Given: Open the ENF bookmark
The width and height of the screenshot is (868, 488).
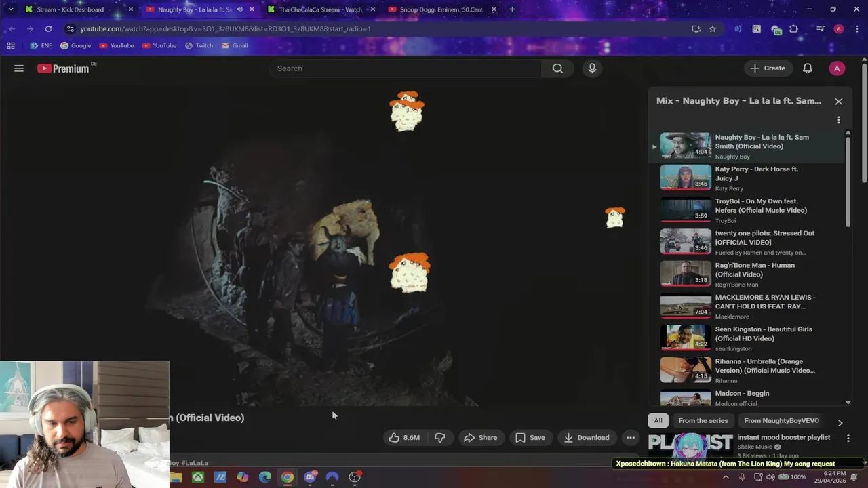Looking at the screenshot, I should click(41, 46).
